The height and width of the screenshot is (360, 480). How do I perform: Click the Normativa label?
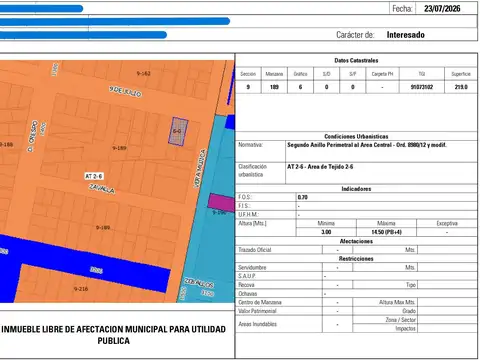[x=250, y=145]
